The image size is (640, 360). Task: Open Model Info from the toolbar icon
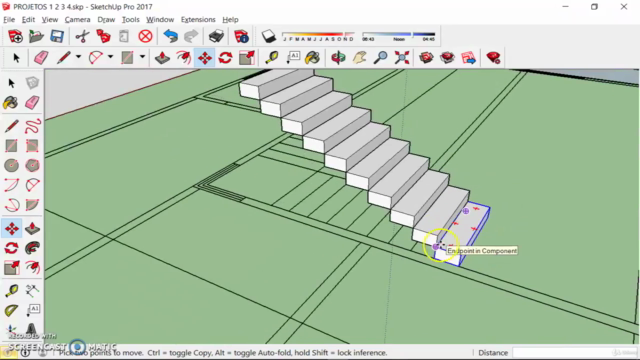pyautogui.click(x=241, y=36)
